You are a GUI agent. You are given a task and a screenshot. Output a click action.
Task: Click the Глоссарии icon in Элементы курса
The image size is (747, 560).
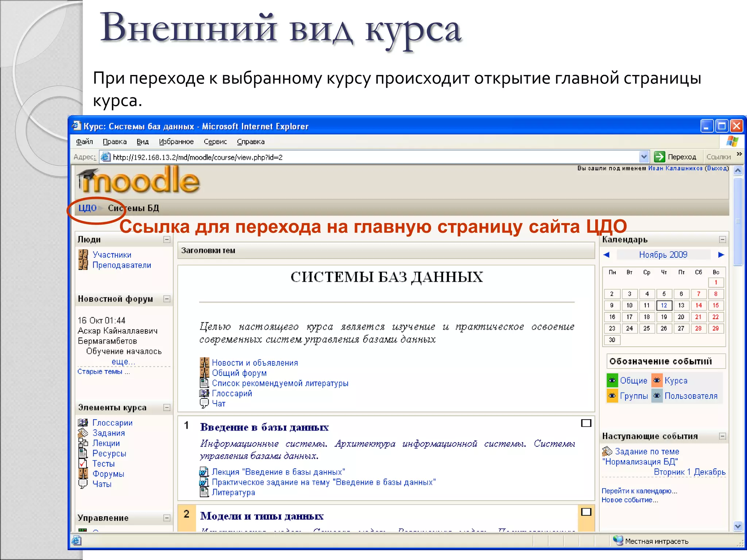click(83, 423)
